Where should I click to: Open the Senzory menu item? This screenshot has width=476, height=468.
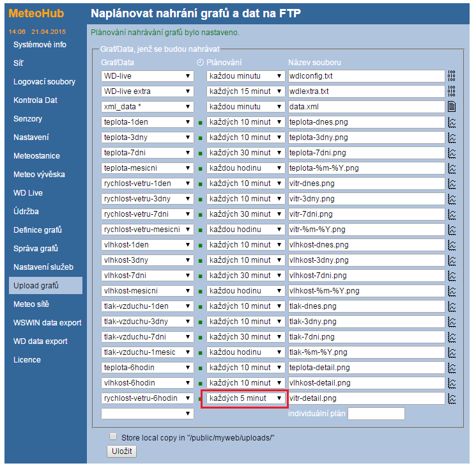pyautogui.click(x=28, y=119)
